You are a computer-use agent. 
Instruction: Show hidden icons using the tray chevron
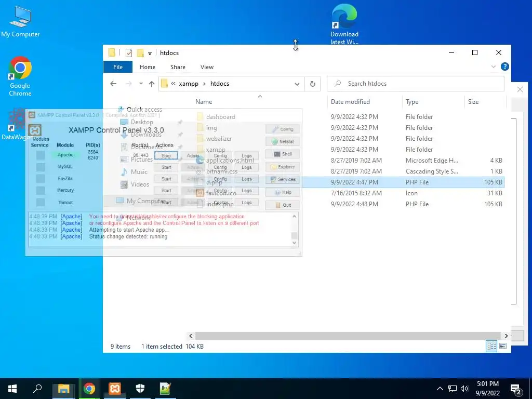tap(440, 389)
